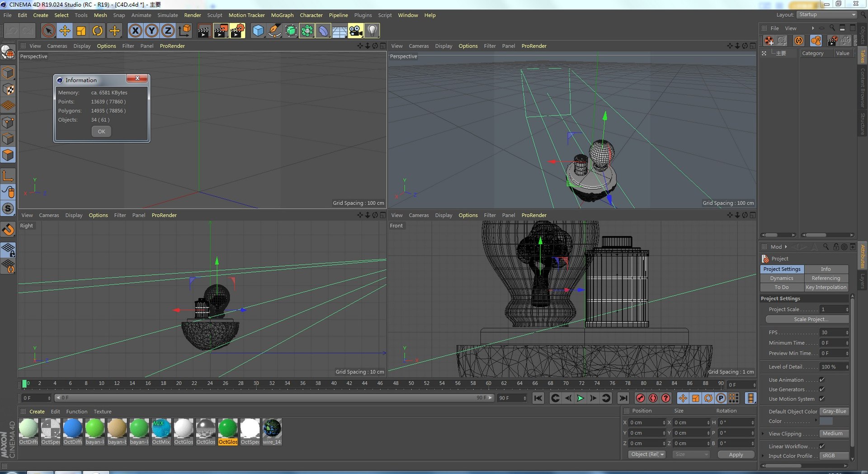This screenshot has width=868, height=474.
Task: Toggle the Use Generators checkbox
Action: click(x=822, y=389)
